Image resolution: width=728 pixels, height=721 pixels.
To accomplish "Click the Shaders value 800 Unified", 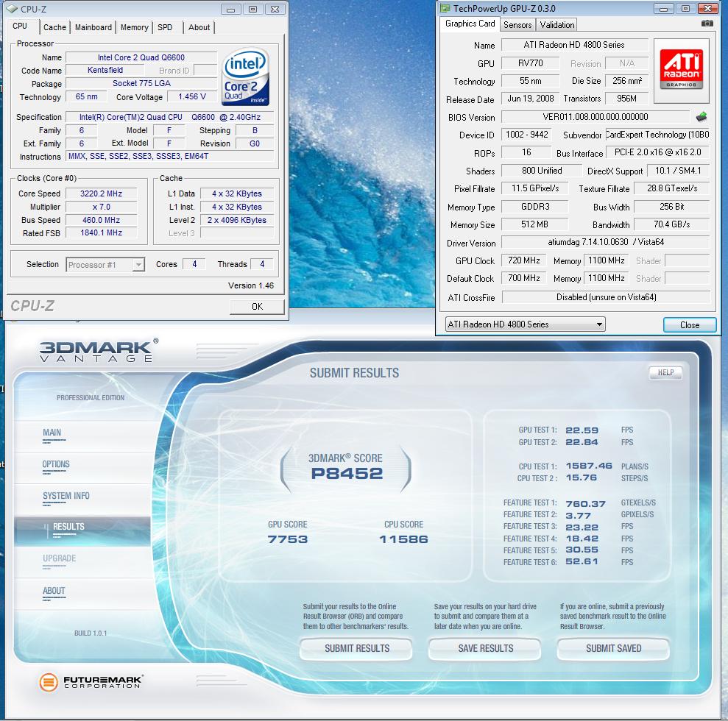I will point(541,171).
